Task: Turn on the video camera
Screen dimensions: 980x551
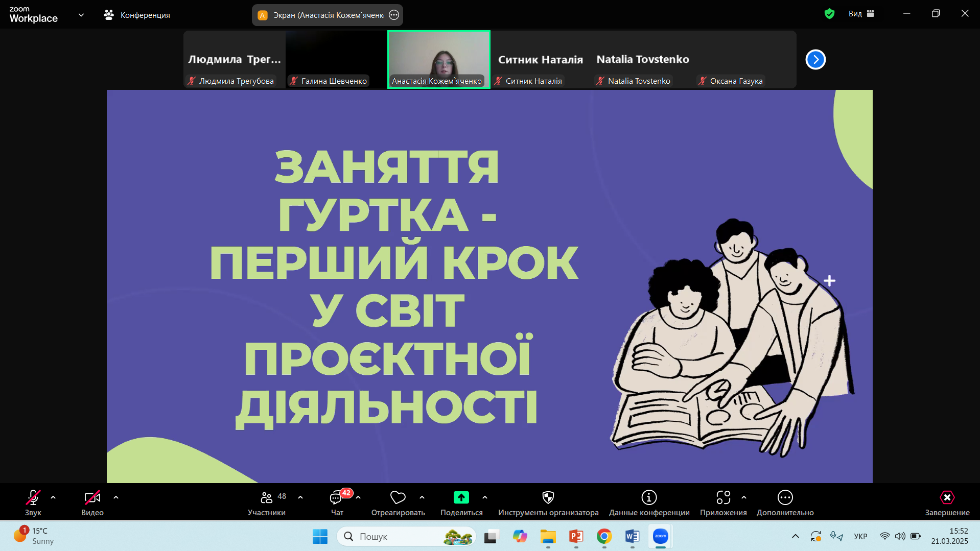Action: (x=92, y=497)
